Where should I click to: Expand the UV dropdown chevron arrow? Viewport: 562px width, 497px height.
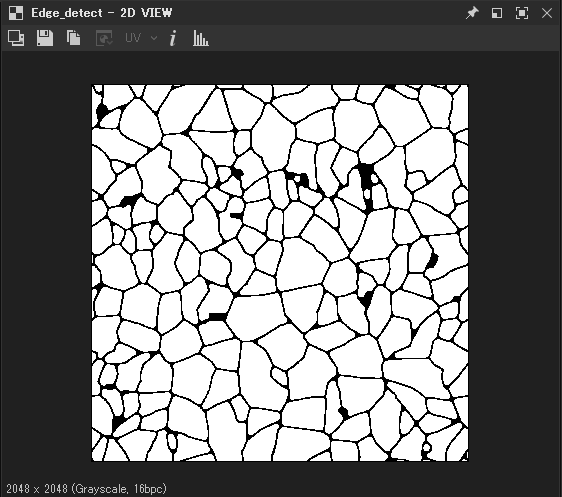[x=154, y=38]
